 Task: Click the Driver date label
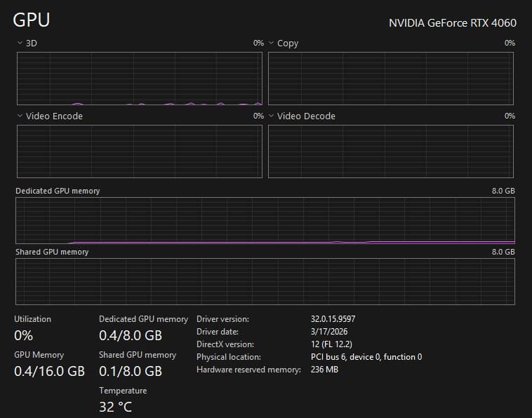[x=218, y=332]
